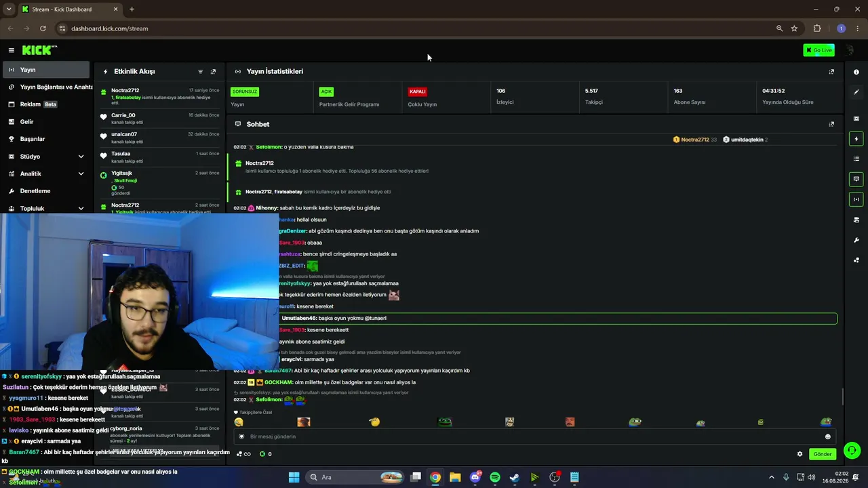This screenshot has width=868, height=488.
Task: Click the Takipçi count 5.517
Action: pos(591,91)
